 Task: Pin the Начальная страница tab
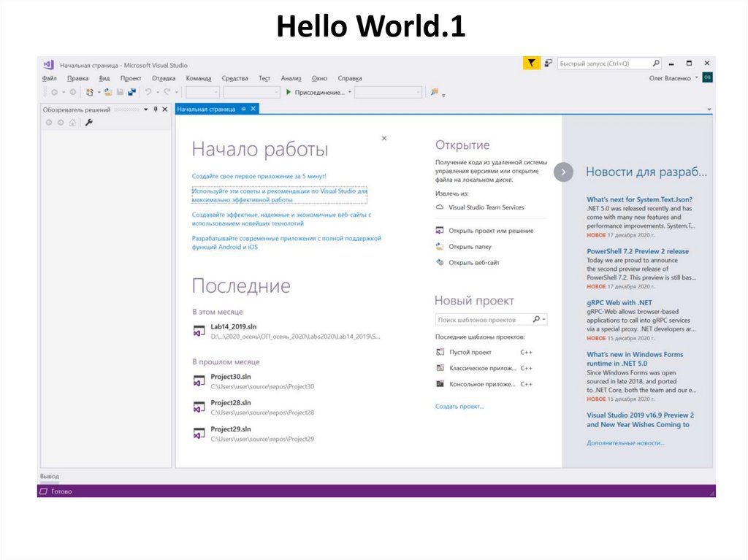coord(243,109)
